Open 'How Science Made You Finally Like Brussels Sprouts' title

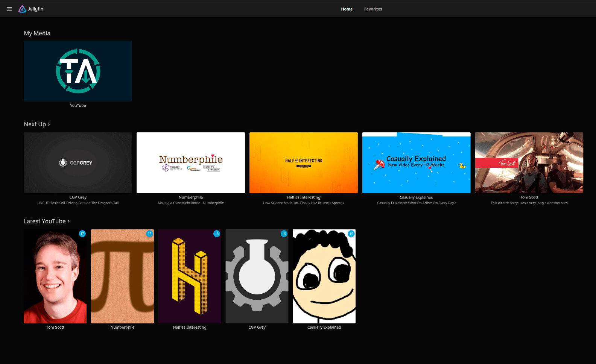click(304, 203)
